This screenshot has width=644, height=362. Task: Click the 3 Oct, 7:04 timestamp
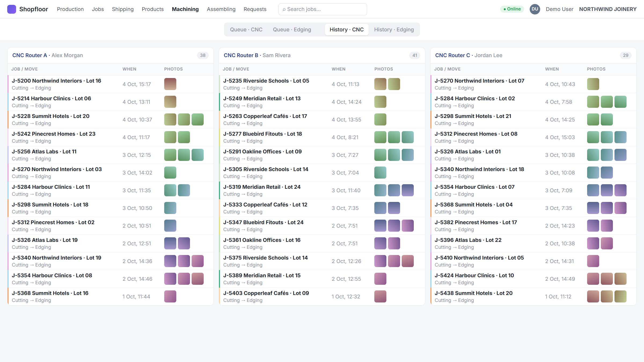[345, 173]
